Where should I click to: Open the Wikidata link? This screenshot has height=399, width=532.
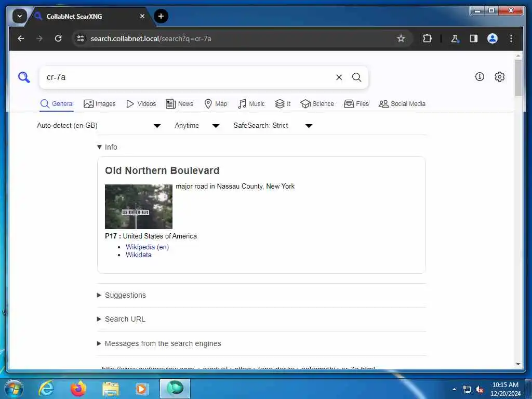[x=139, y=255]
